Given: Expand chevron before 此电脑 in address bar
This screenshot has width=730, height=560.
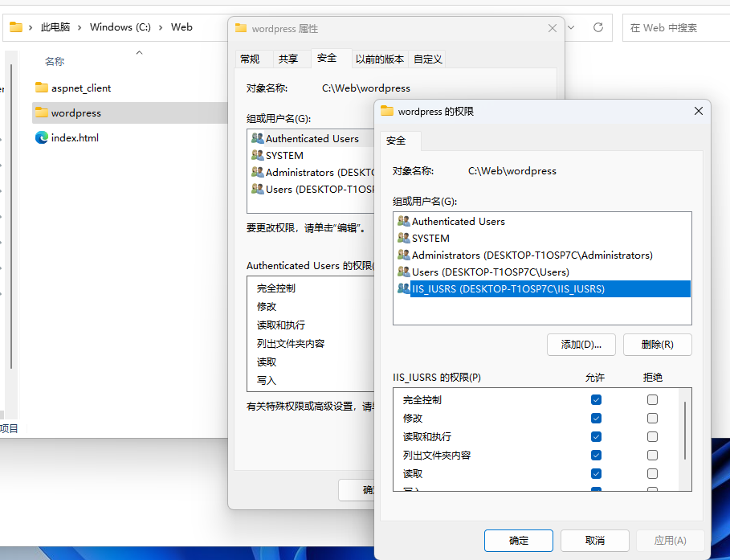Looking at the screenshot, I should 31,27.
